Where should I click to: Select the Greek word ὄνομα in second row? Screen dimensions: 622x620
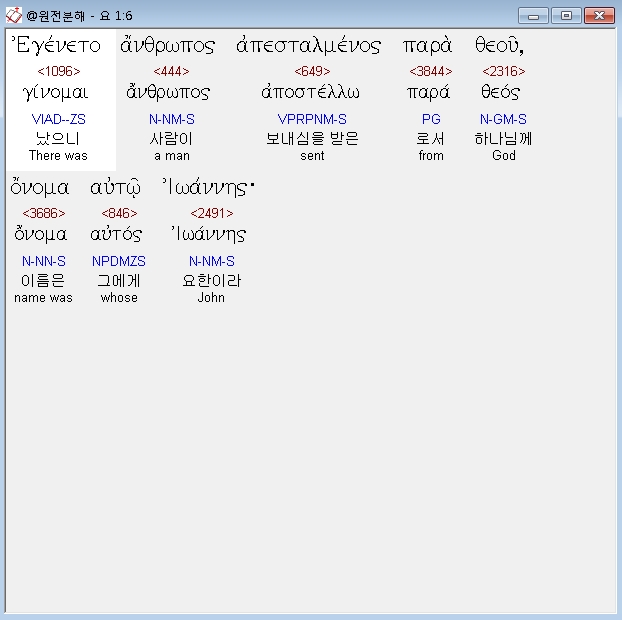[x=40, y=187]
